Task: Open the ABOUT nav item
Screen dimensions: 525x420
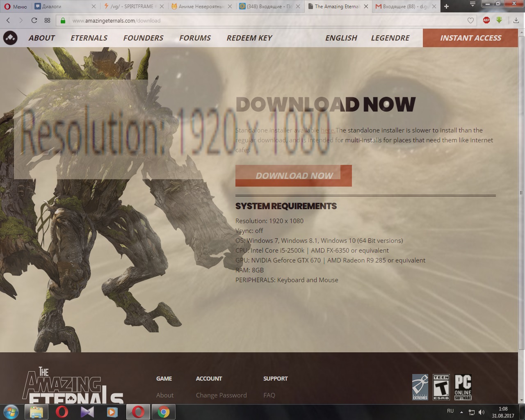Action: [x=42, y=38]
